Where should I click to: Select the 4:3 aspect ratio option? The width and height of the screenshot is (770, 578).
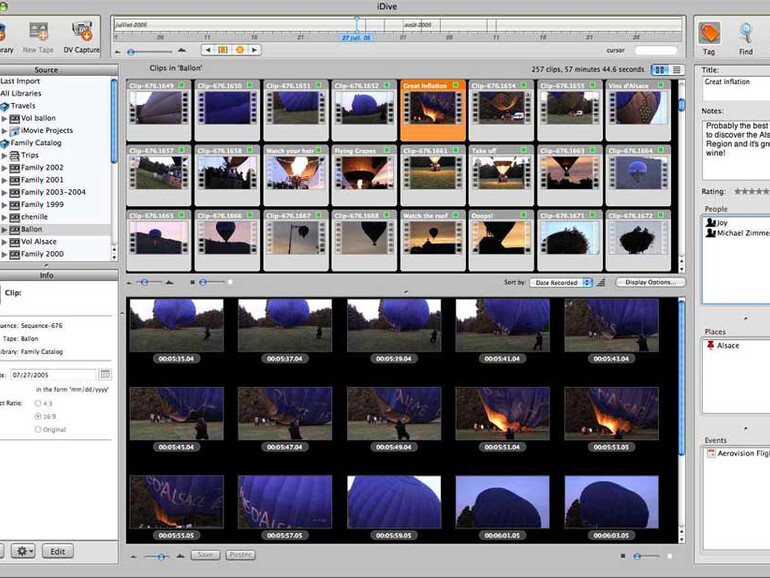coord(38,403)
